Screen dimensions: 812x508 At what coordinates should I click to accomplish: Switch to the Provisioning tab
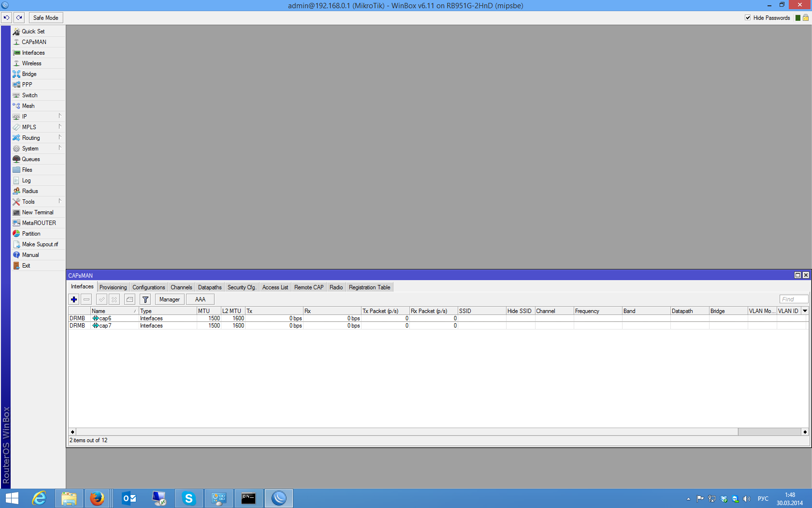(113, 287)
